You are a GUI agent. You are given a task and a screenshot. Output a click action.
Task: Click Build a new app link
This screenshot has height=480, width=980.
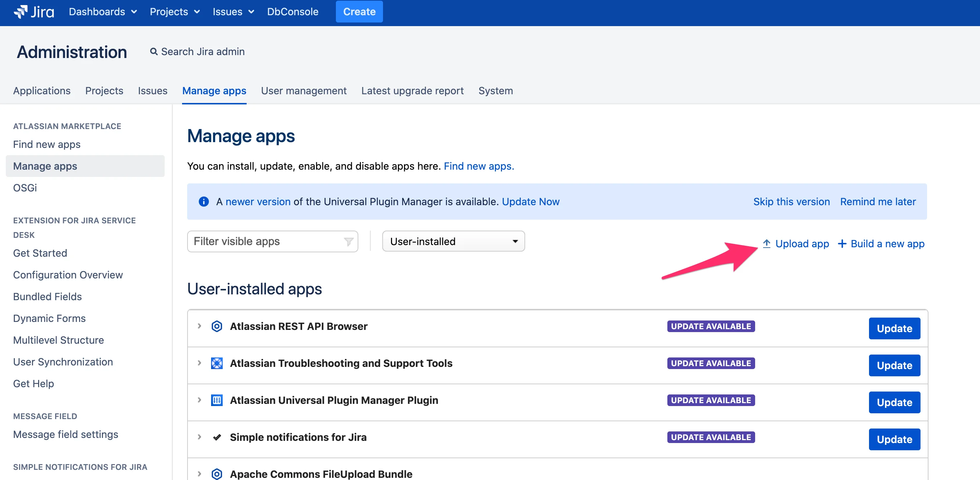(881, 244)
